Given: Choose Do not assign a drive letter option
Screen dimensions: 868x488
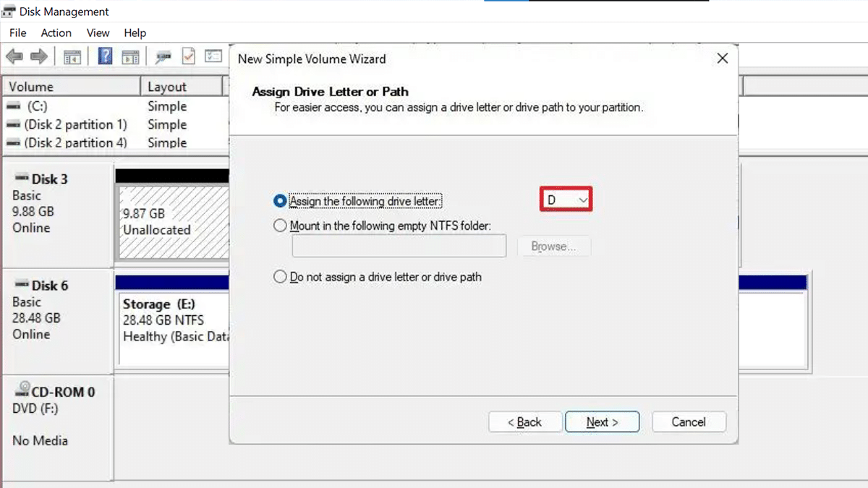Looking at the screenshot, I should [281, 277].
